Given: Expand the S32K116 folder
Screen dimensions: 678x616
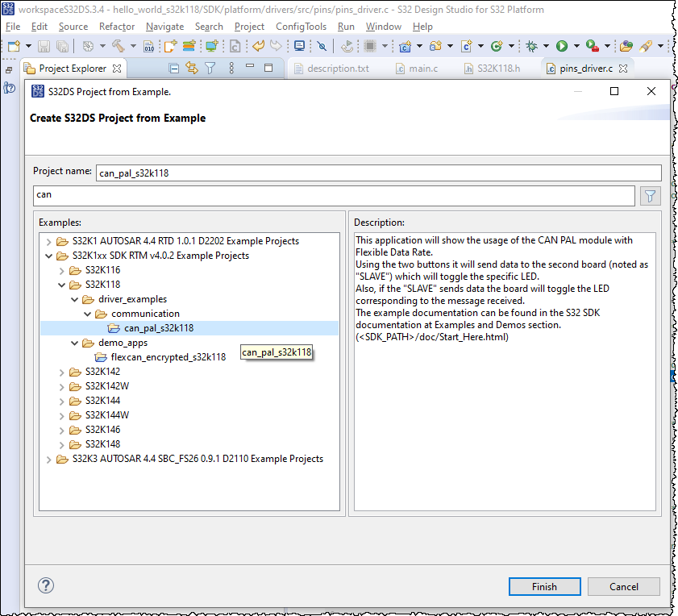Looking at the screenshot, I should pyautogui.click(x=61, y=271).
